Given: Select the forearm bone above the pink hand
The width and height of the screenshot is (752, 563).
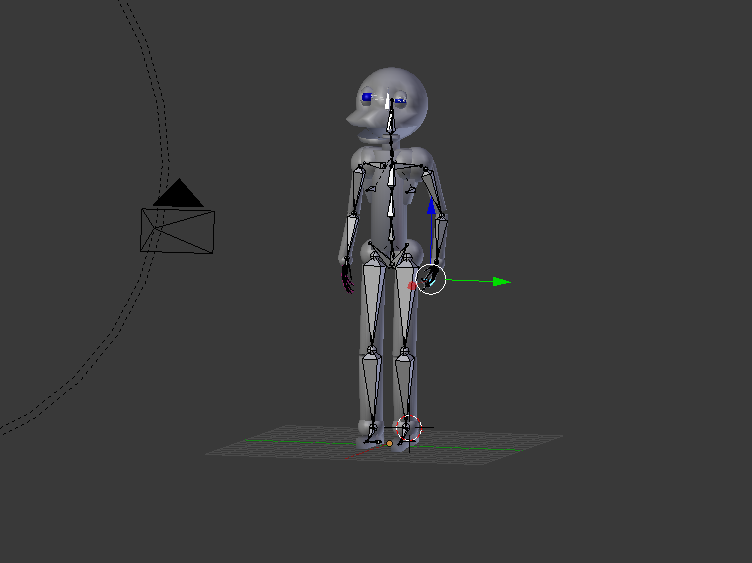Looking at the screenshot, I should point(351,237).
